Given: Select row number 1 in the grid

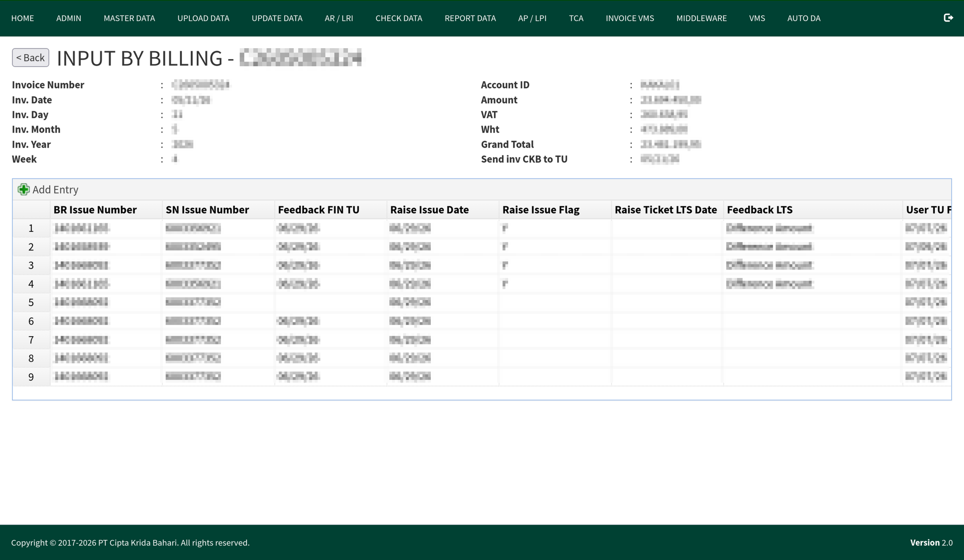Looking at the screenshot, I should pyautogui.click(x=31, y=228).
